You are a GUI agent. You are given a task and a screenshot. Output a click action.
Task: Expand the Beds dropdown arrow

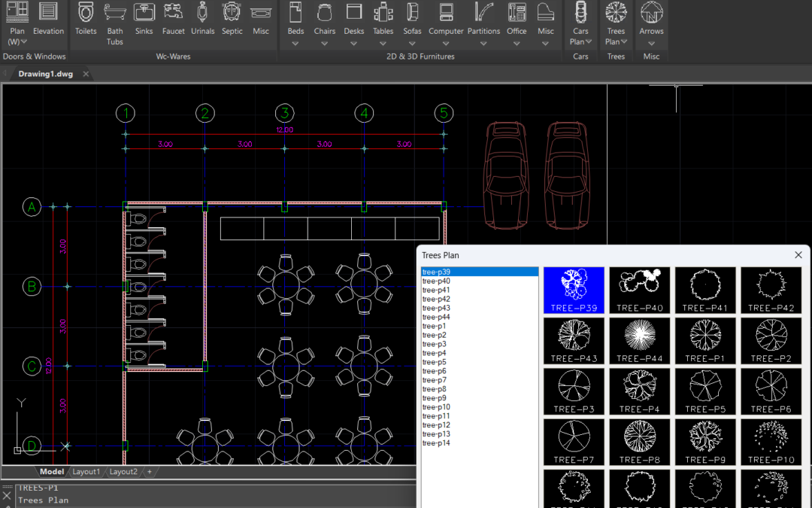click(295, 44)
